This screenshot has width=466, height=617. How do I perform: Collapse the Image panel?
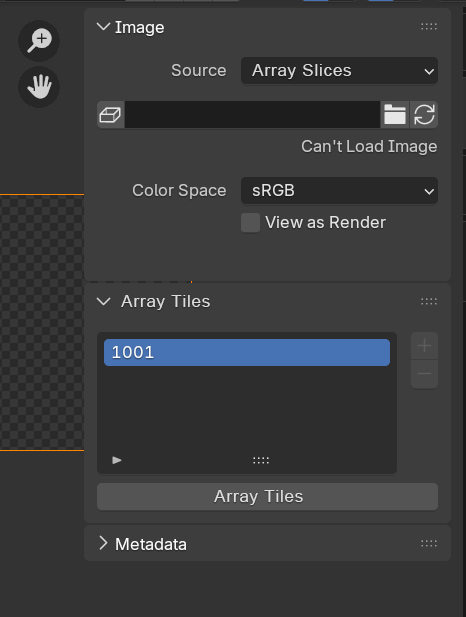click(x=104, y=27)
